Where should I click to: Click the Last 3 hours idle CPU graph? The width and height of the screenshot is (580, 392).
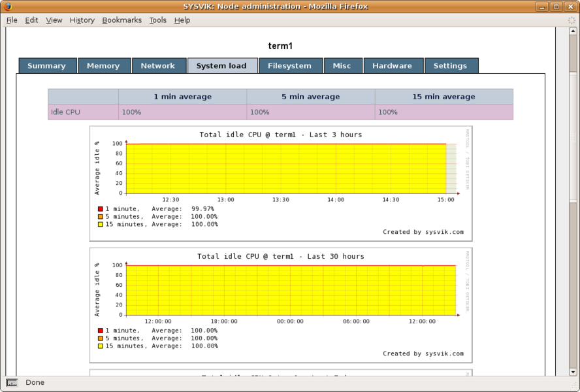tap(281, 184)
